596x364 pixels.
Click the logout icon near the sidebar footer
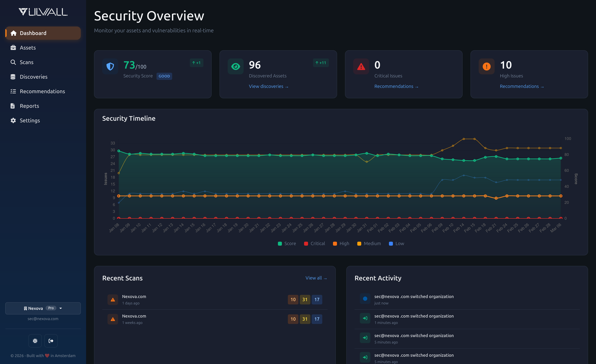[51, 341]
